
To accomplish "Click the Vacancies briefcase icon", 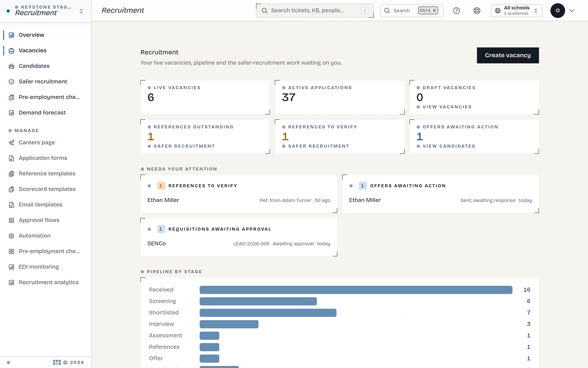I will coord(11,51).
